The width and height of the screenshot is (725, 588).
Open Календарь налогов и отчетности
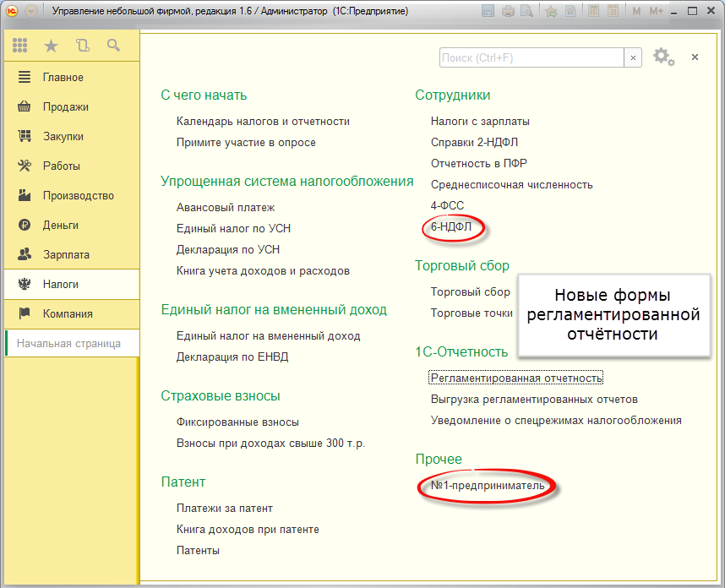(x=263, y=121)
